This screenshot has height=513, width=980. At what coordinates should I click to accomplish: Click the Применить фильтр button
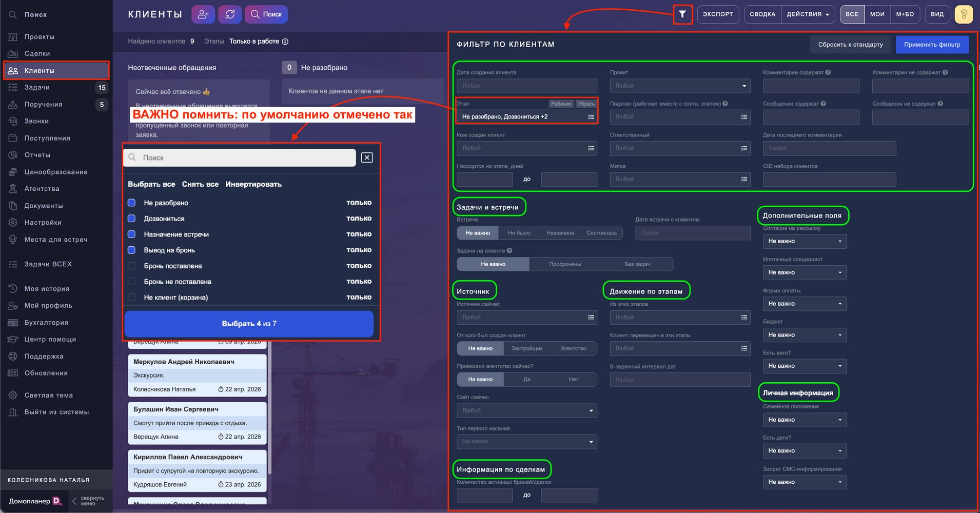point(932,45)
